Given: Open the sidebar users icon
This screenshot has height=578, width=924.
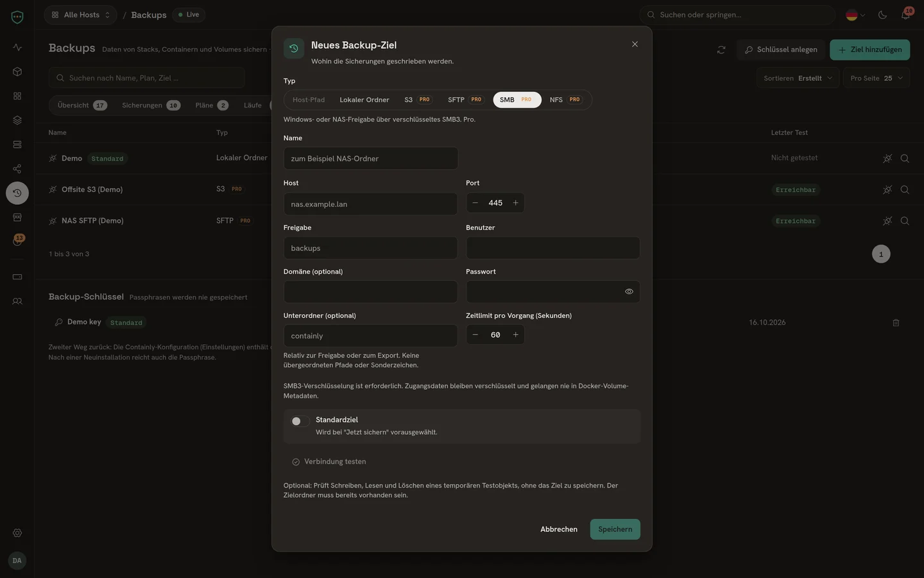Looking at the screenshot, I should [17, 301].
